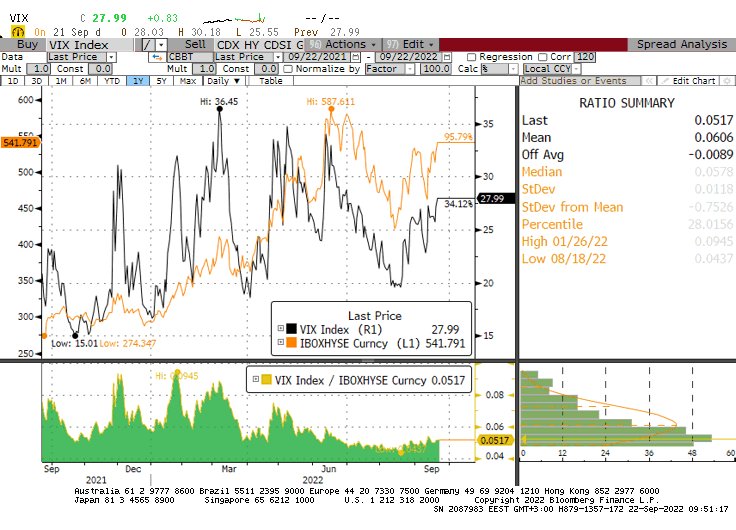Click the Hi: 587.611 orange peak marker
Viewport: 736px width, 530px height.
tap(331, 109)
